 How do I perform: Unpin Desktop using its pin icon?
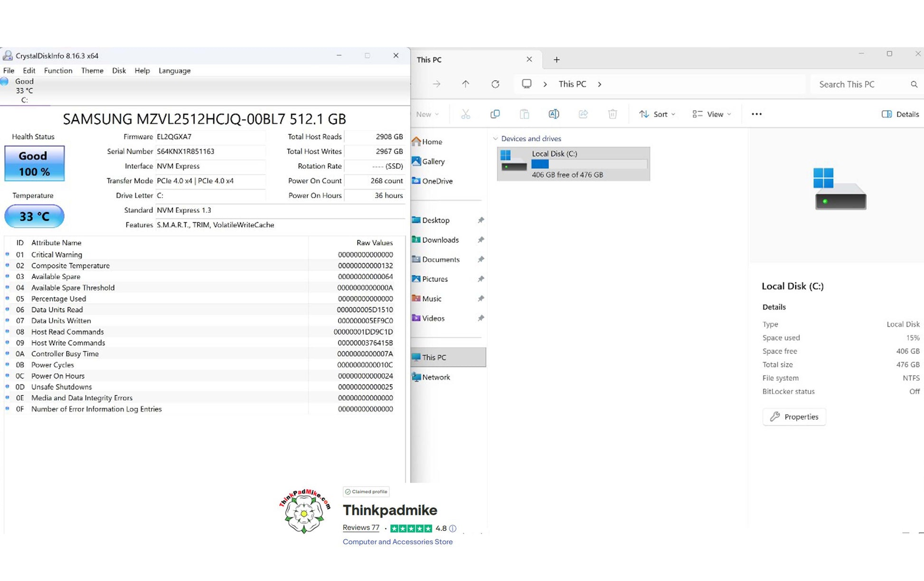481,220
